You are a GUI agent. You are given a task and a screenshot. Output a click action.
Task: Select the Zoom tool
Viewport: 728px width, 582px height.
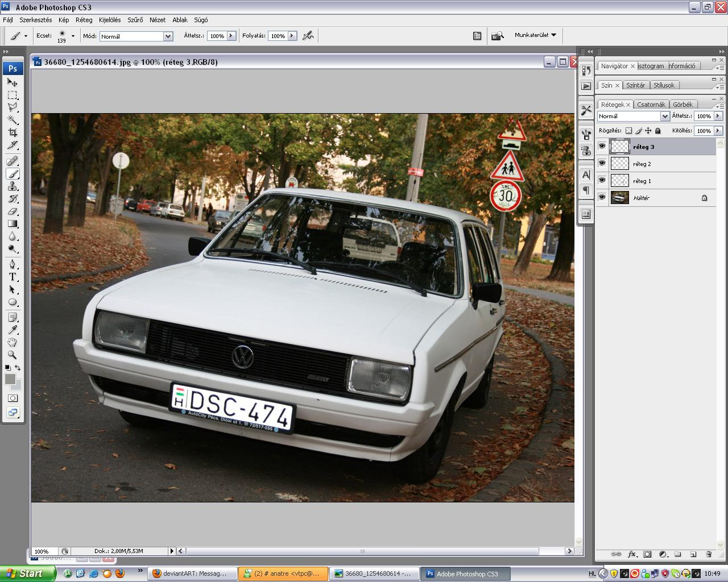click(13, 355)
